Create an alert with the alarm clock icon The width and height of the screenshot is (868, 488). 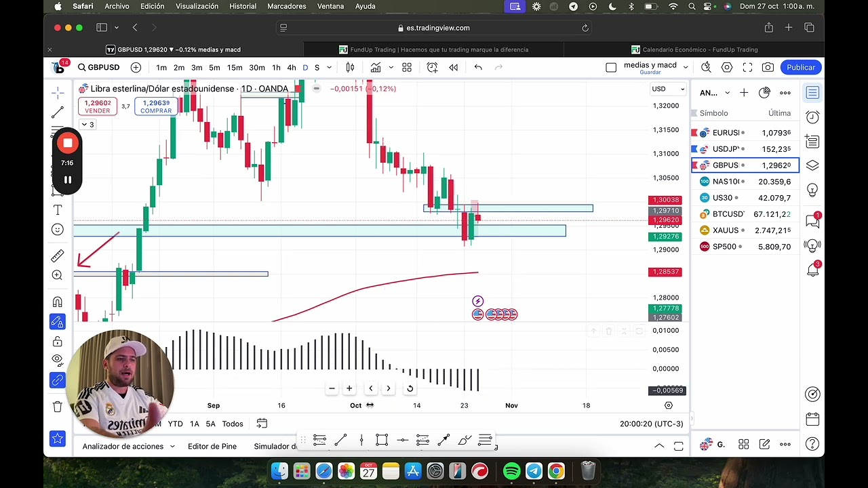[432, 67]
